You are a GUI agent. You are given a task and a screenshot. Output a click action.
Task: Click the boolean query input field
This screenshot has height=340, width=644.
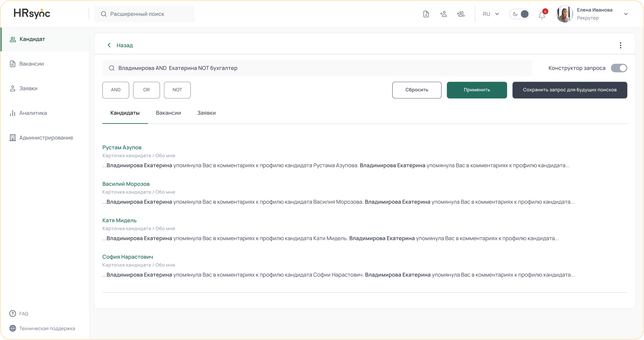(317, 68)
